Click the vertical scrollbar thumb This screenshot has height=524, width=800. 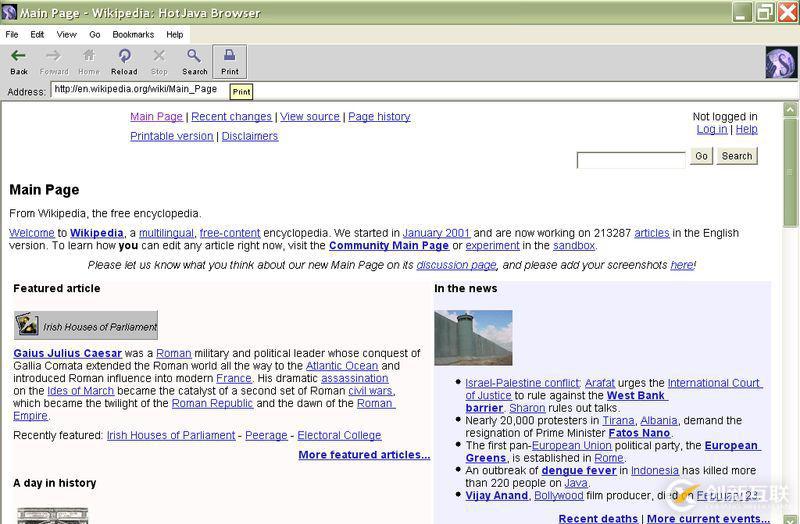tap(790, 172)
